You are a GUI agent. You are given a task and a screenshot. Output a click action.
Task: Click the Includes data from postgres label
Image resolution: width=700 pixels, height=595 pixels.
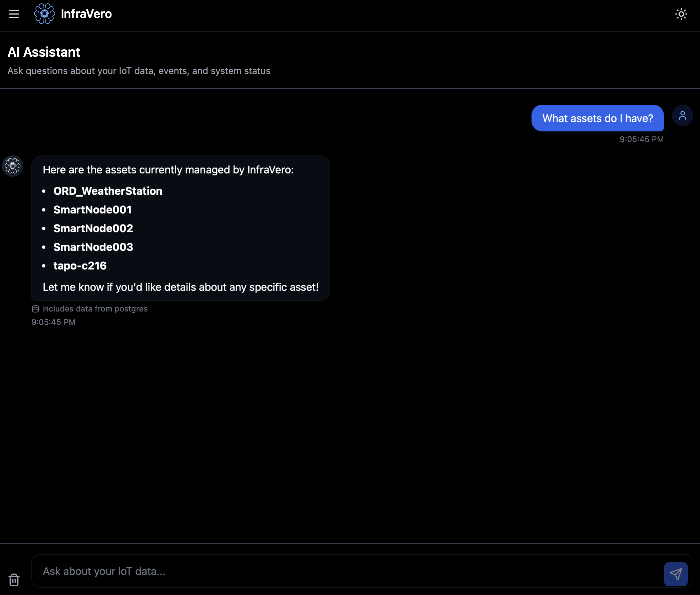click(94, 308)
